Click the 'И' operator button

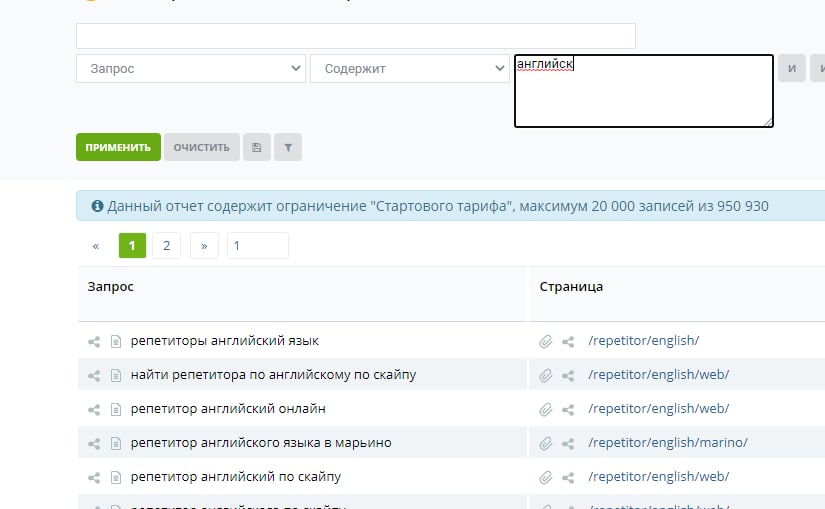[x=792, y=68]
